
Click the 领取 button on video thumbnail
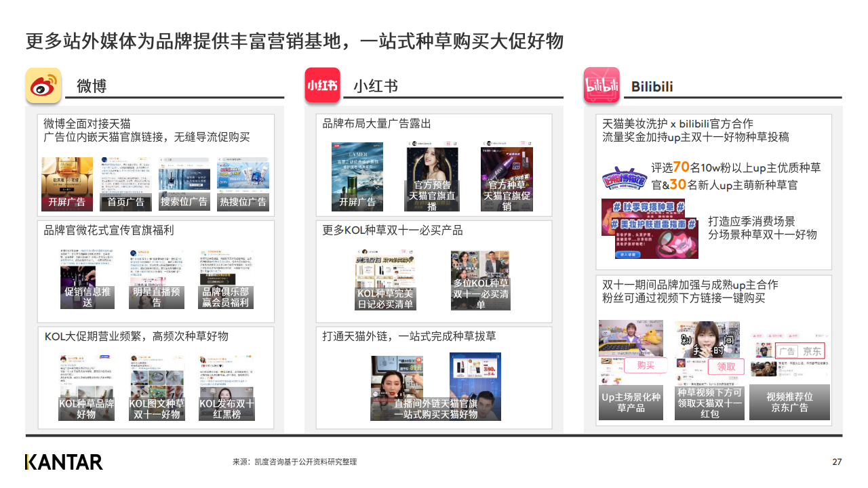[x=726, y=367]
